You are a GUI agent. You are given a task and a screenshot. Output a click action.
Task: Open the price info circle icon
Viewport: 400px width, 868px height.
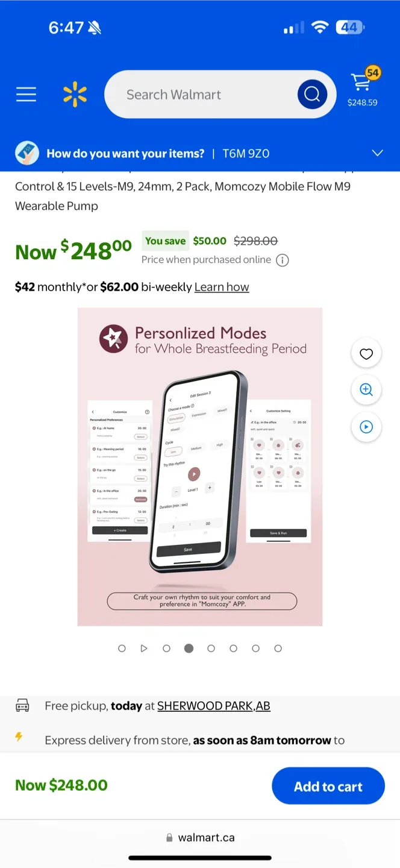point(283,260)
